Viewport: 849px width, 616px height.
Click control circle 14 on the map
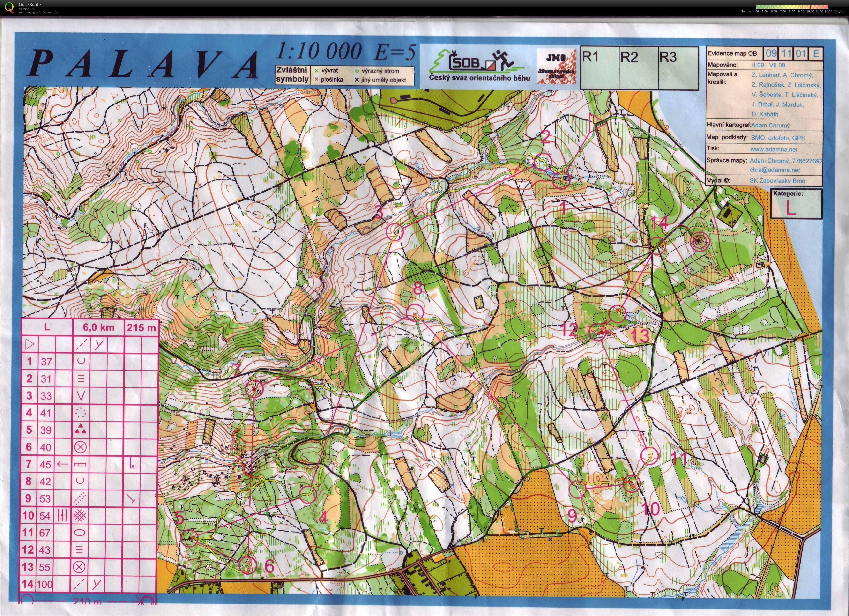point(657,246)
